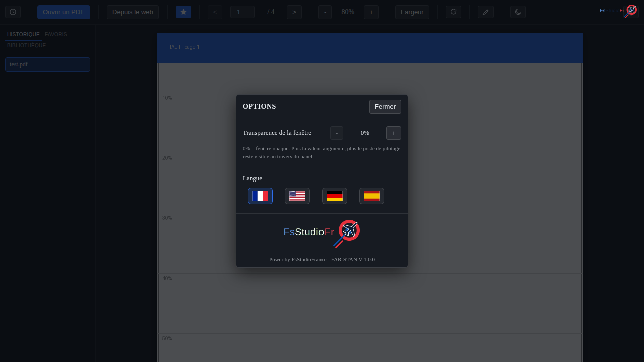
Task: Click the page number input field
Action: pyautogui.click(x=243, y=12)
